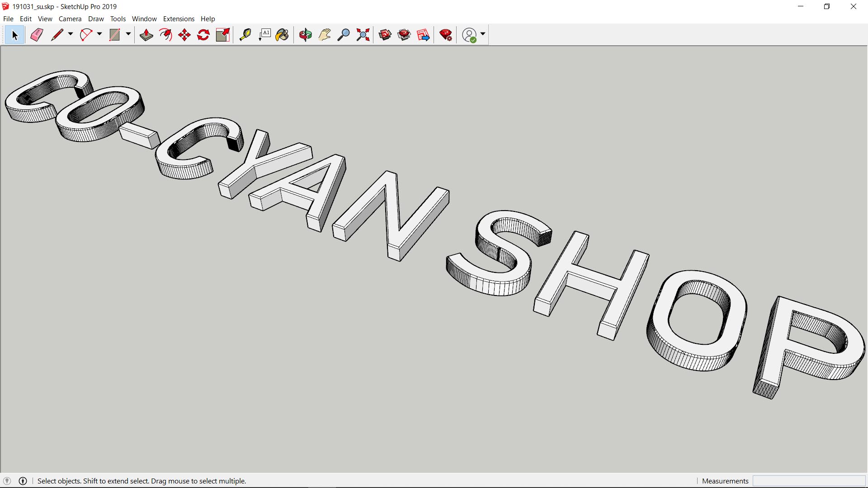Open the Extension Warehouse icon
The image size is (868, 488).
click(404, 35)
